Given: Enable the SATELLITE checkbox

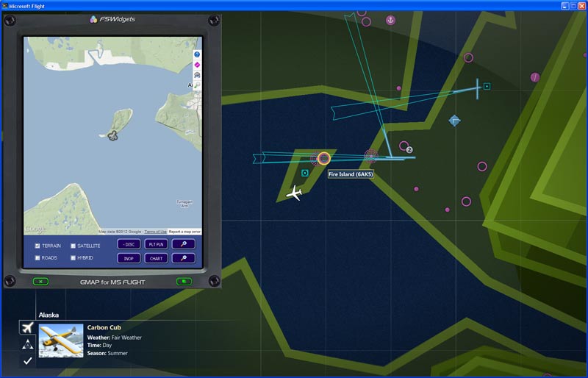Looking at the screenshot, I should (73, 246).
